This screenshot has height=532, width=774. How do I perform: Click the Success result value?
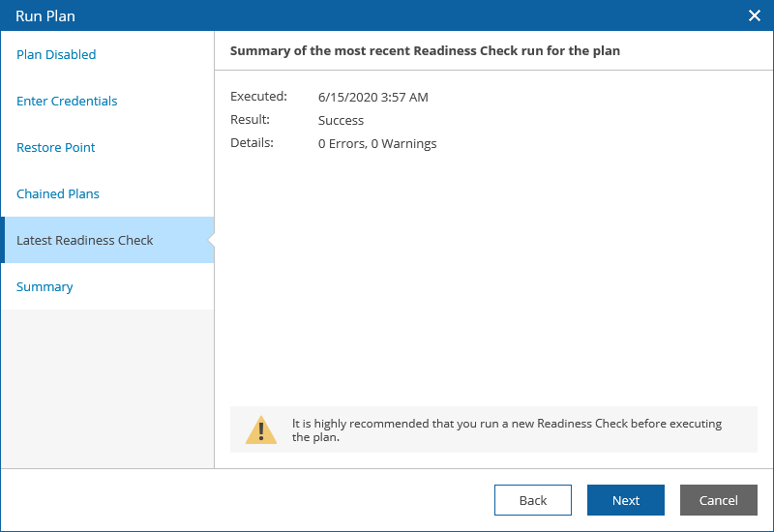(341, 121)
